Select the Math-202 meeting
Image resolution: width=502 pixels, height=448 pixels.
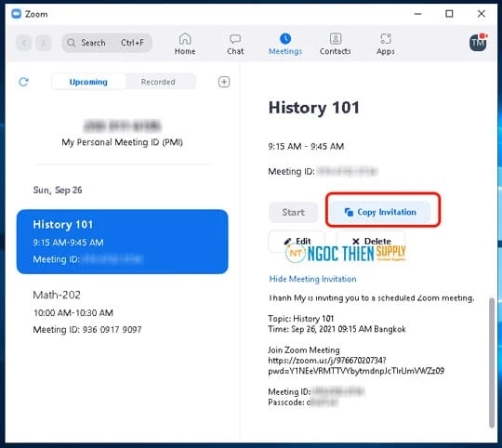(x=123, y=312)
